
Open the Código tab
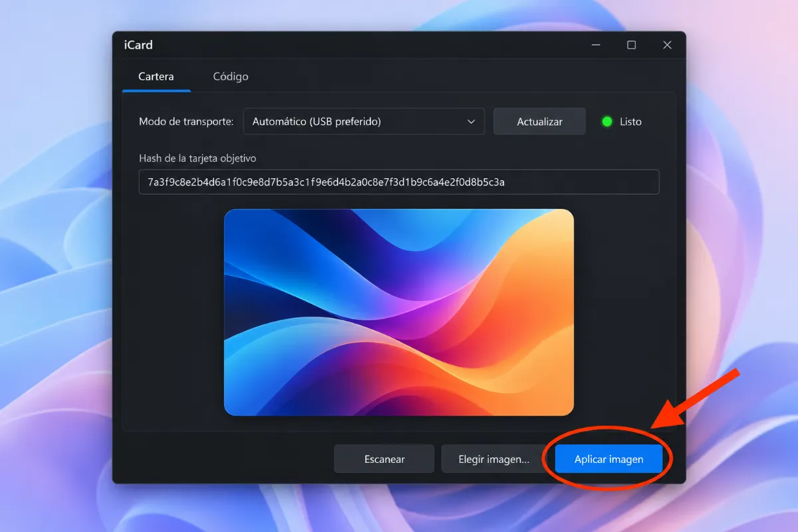point(231,76)
